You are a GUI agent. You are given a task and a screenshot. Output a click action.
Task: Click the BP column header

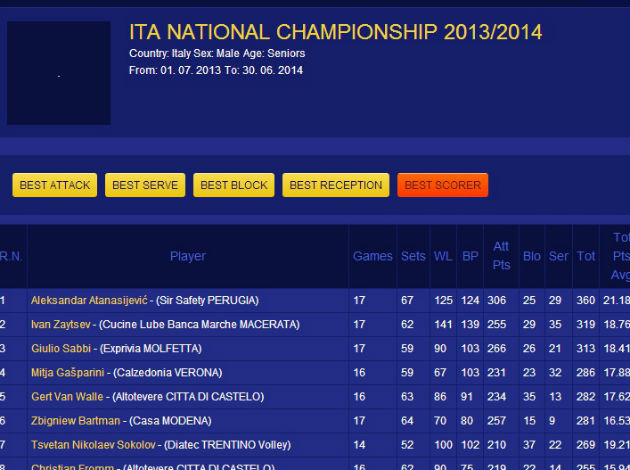click(470, 257)
